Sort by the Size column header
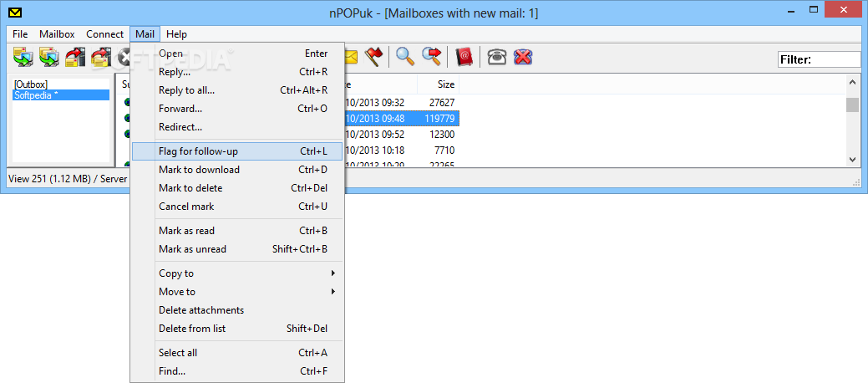The width and height of the screenshot is (868, 383). (438, 84)
